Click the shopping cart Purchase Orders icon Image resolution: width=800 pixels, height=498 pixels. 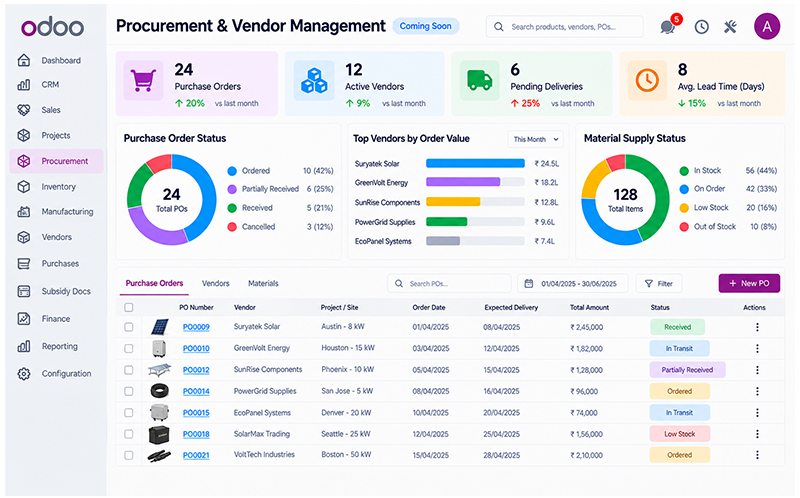143,81
